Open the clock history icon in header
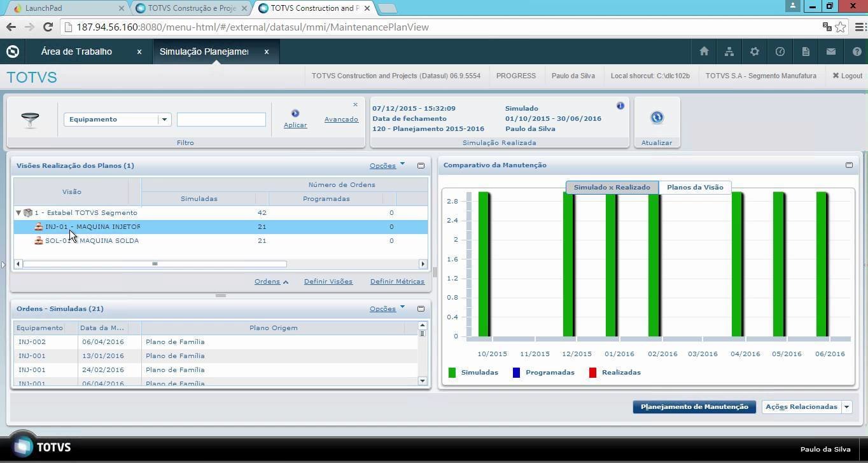The image size is (868, 463). click(780, 52)
